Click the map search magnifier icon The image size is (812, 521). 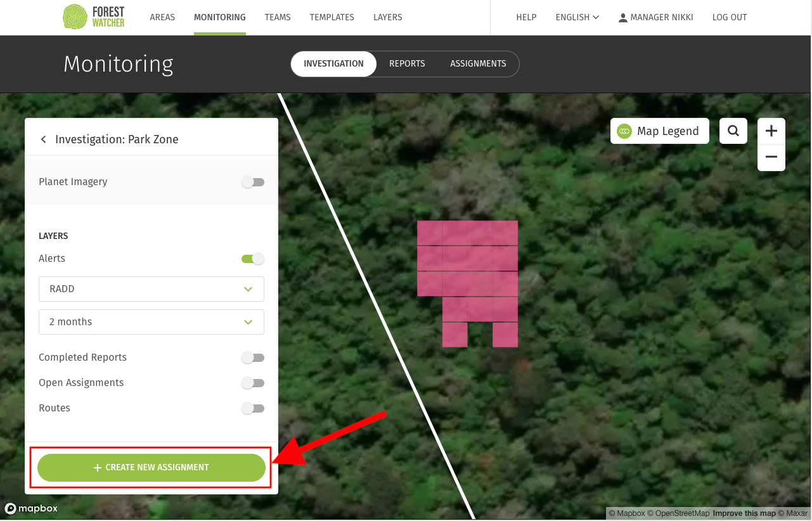point(733,131)
